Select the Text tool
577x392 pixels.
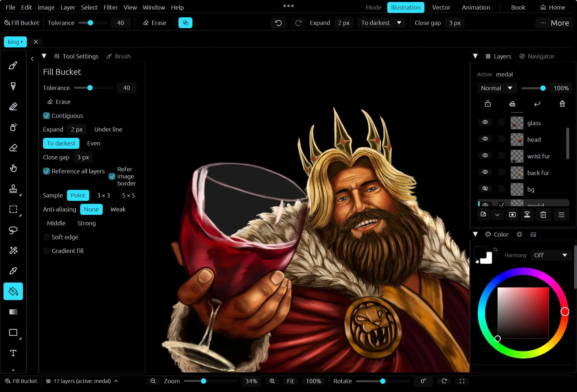[13, 353]
